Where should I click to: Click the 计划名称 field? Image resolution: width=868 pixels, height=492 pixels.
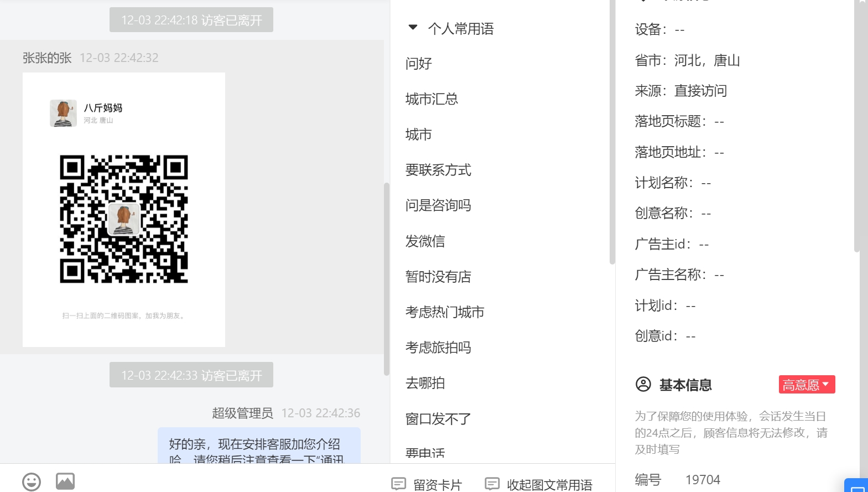[673, 183]
